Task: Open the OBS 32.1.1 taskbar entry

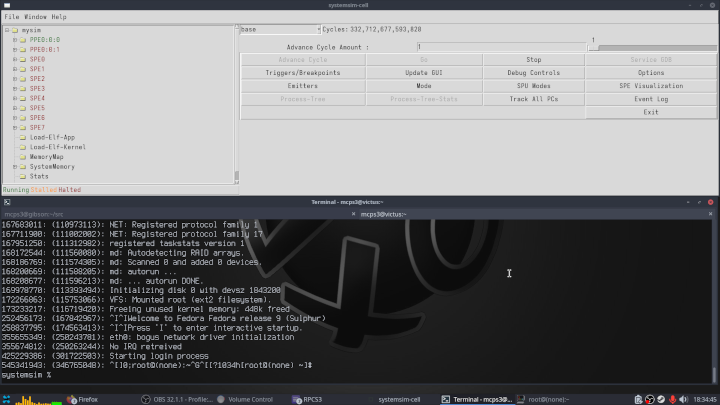Action: click(178, 399)
